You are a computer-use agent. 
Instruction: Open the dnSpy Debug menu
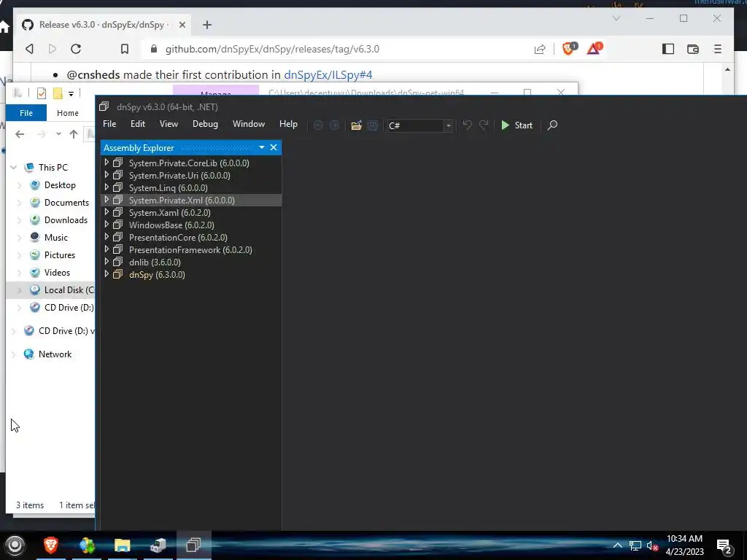pyautogui.click(x=205, y=124)
